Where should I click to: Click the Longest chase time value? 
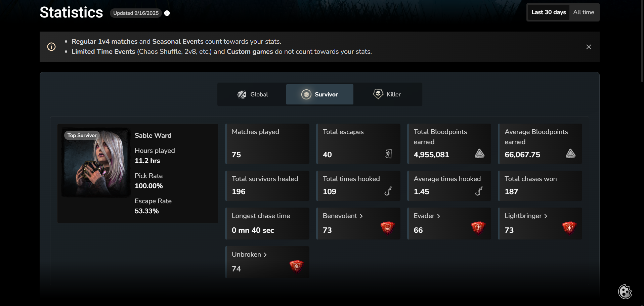pos(253,230)
